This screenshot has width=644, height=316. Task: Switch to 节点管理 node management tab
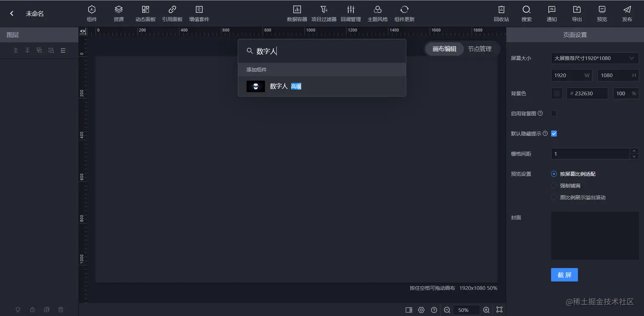coord(480,49)
